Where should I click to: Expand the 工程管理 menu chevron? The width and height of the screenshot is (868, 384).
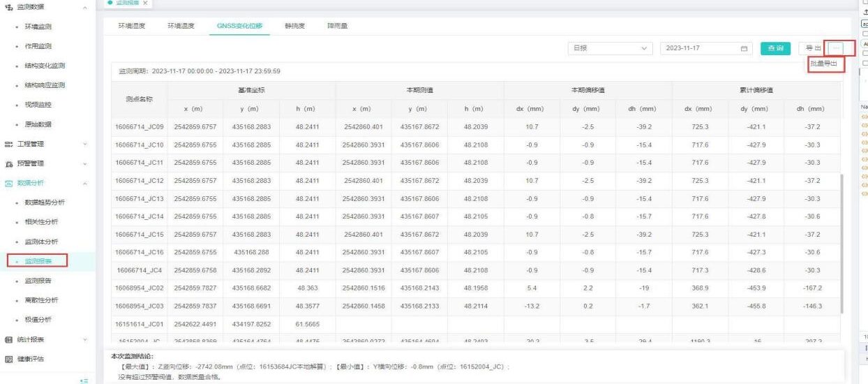[85, 144]
